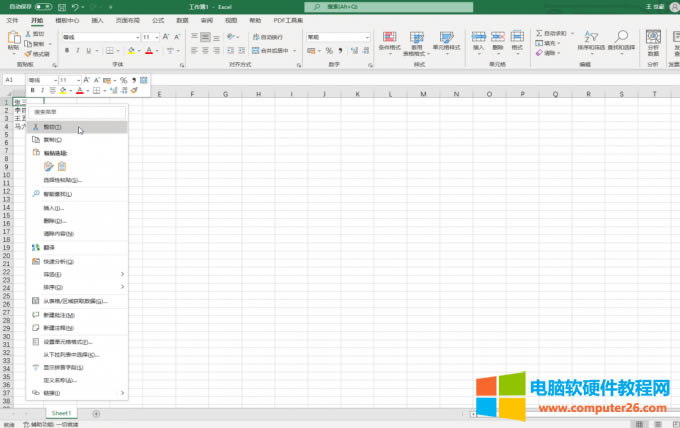This screenshot has height=428, width=680.
Task: Click Wrap Text (自动换行) button
Action: point(268,37)
